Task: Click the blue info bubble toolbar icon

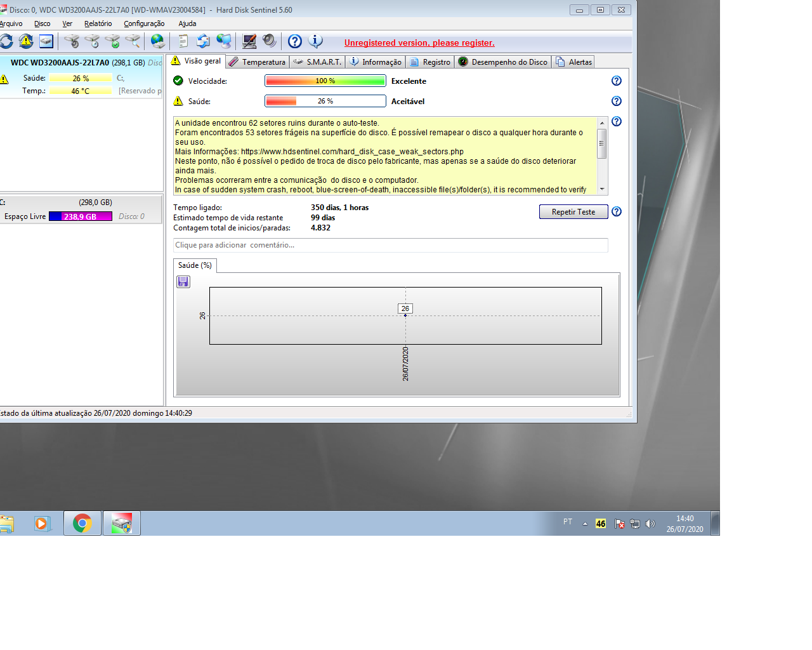Action: pyautogui.click(x=315, y=41)
